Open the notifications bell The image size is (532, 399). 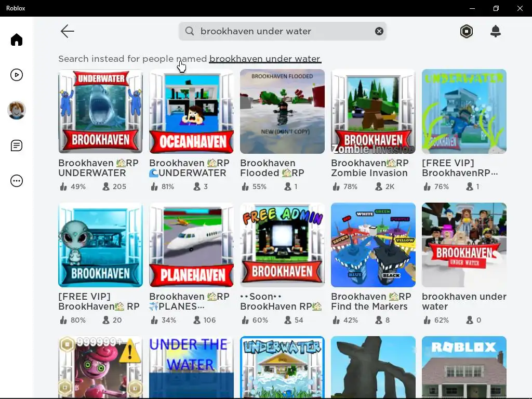coord(495,31)
